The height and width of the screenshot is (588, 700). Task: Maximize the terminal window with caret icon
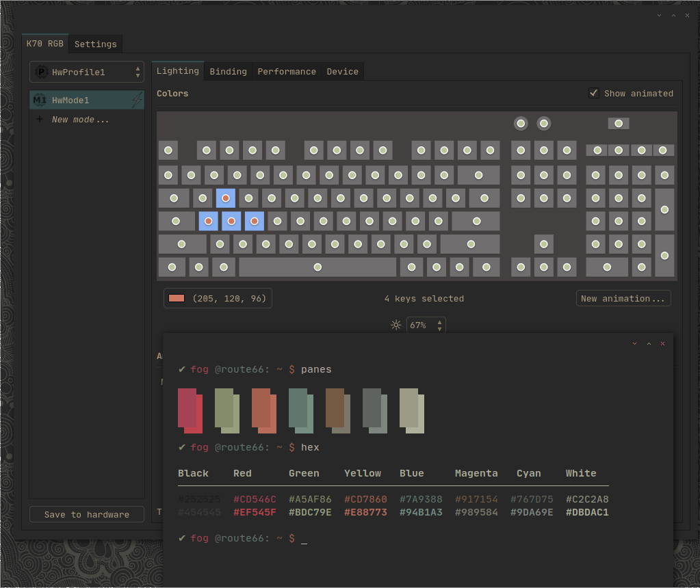[x=649, y=343]
